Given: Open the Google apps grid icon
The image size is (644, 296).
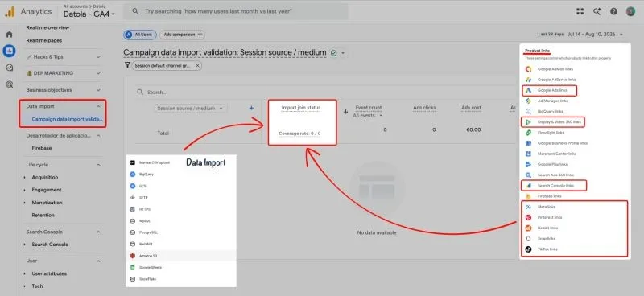Looking at the screenshot, I should tap(580, 11).
